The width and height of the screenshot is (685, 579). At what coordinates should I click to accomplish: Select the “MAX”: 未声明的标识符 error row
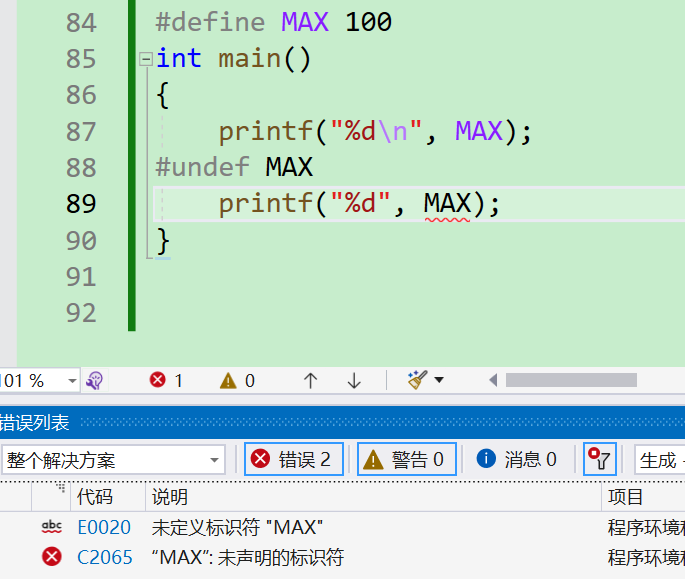point(342,557)
